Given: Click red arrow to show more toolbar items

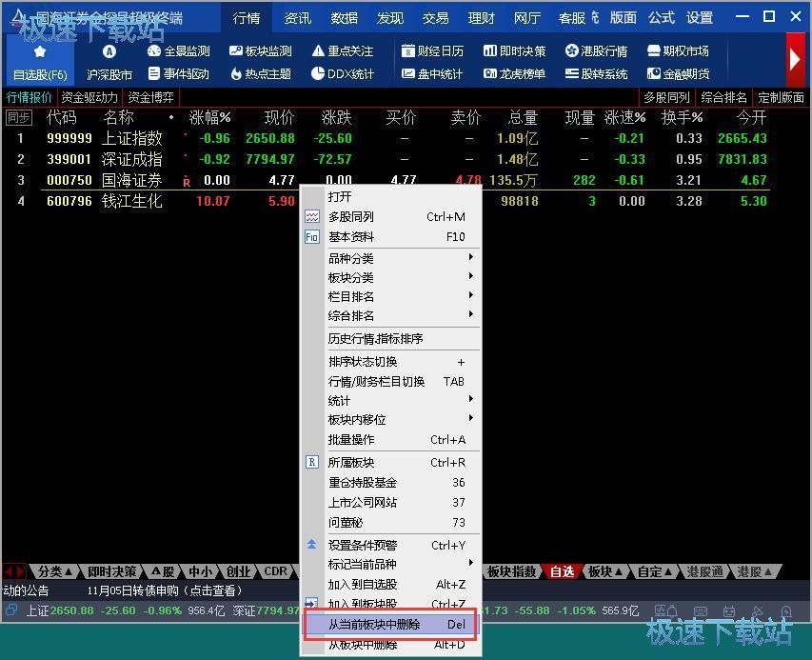Looking at the screenshot, I should [x=795, y=60].
